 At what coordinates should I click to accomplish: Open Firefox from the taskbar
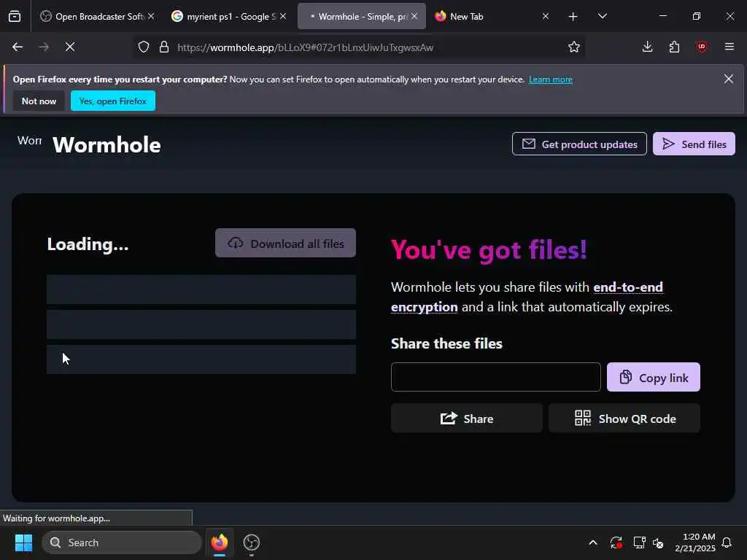pyautogui.click(x=220, y=542)
